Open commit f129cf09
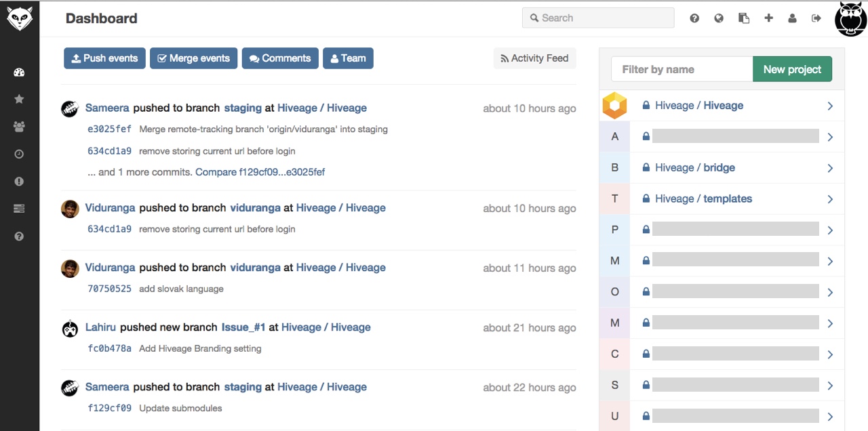The image size is (868, 431). (109, 408)
